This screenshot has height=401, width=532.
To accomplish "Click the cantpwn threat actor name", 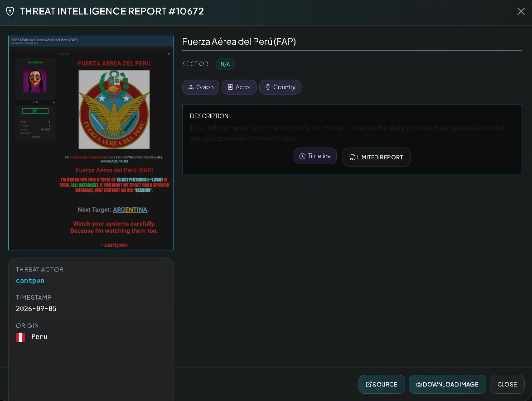I will (30, 281).
